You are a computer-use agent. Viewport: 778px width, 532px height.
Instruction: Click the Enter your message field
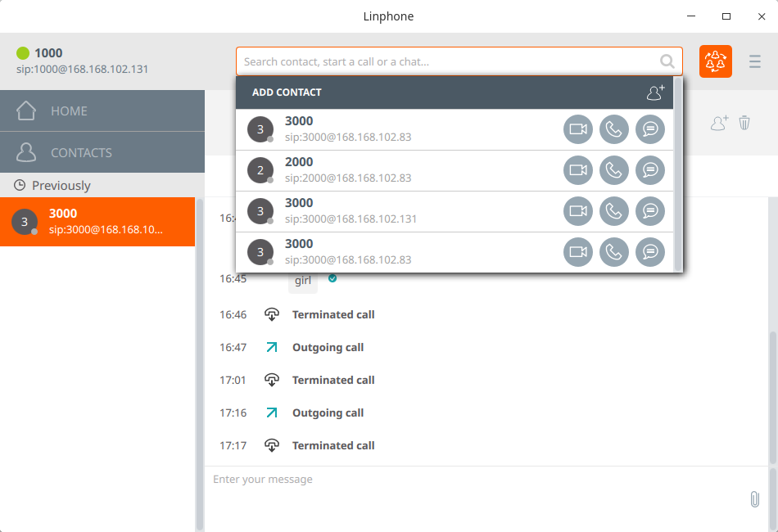click(x=475, y=480)
